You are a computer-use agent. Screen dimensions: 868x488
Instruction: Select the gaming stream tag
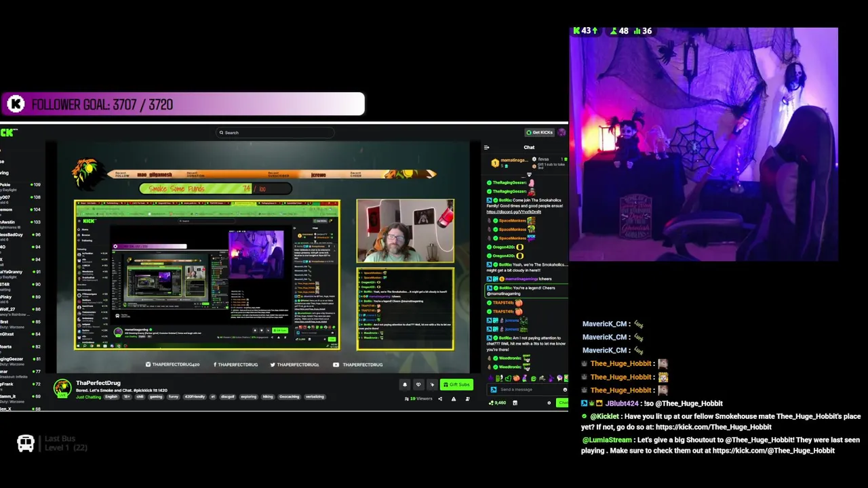(x=156, y=396)
